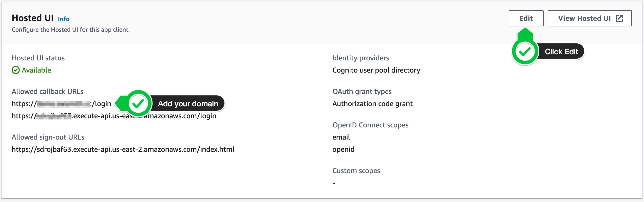This screenshot has width=644, height=202.
Task: Open the Info link beside Hosted UI
Action: (64, 19)
